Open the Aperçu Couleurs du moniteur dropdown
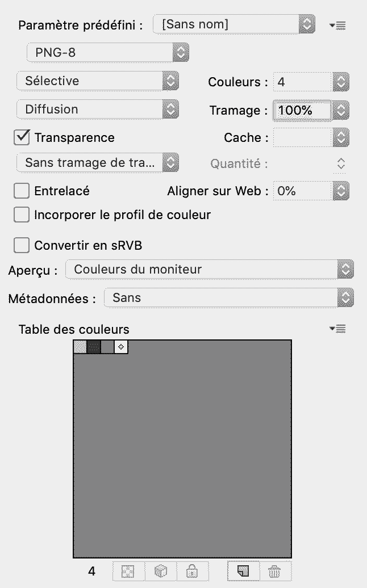 tap(209, 270)
